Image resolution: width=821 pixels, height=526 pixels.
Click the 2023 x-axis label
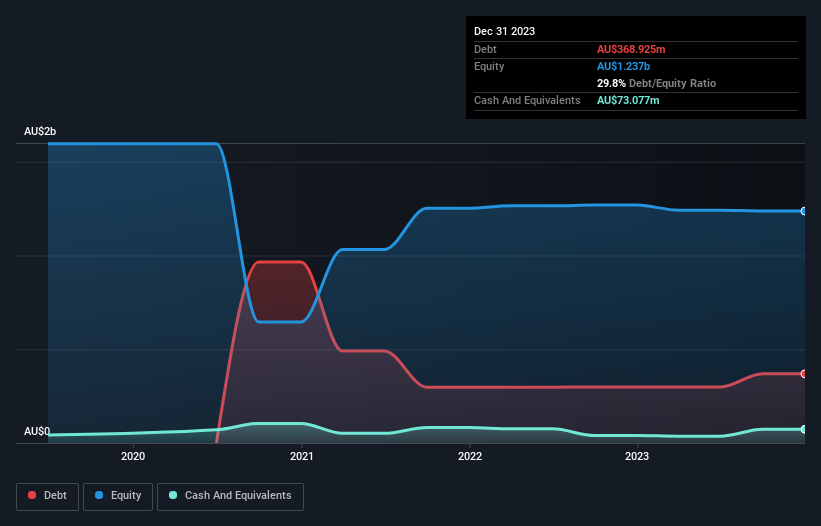[637, 456]
